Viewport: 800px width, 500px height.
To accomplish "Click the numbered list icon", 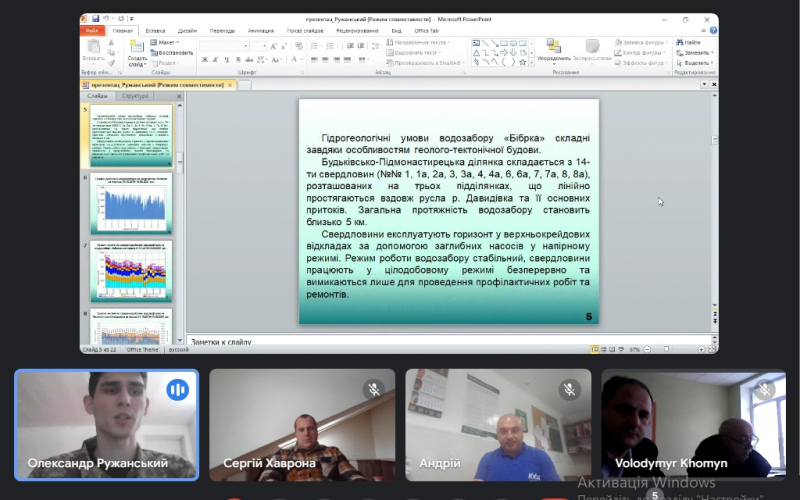I will click(x=330, y=46).
